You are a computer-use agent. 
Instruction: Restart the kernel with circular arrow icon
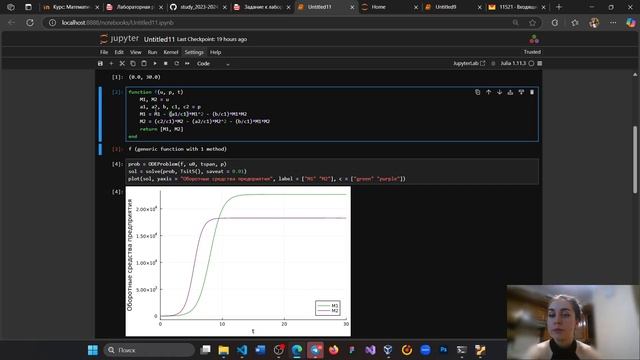point(176,64)
